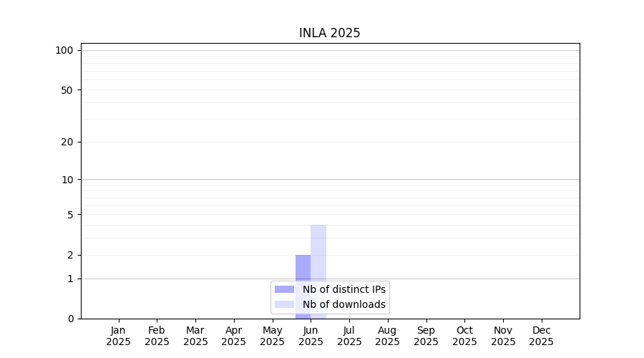Click the 'Nb of distinct IPs' legend label

point(344,289)
